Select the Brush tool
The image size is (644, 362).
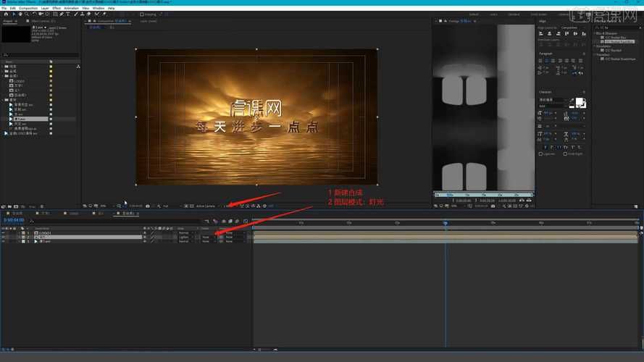76,14
